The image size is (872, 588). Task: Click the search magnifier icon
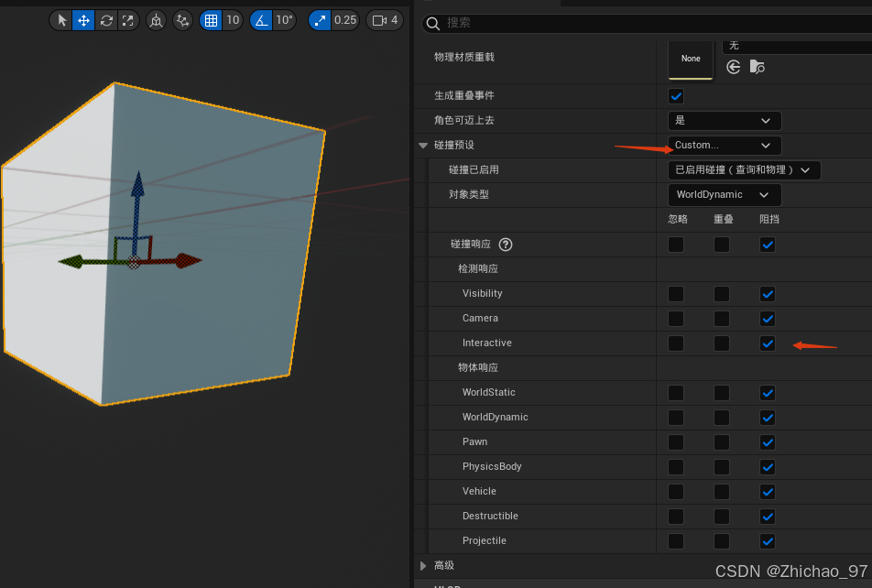(x=432, y=24)
